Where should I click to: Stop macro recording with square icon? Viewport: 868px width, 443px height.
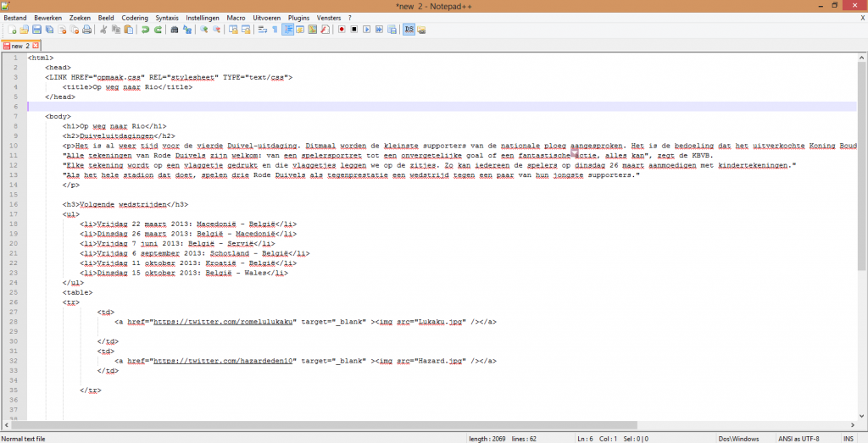(354, 30)
